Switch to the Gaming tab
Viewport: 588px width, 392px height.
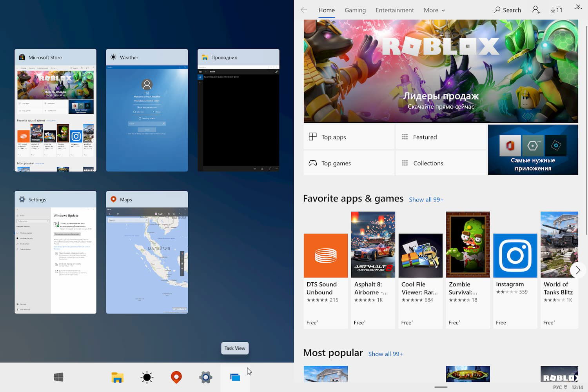click(x=355, y=10)
